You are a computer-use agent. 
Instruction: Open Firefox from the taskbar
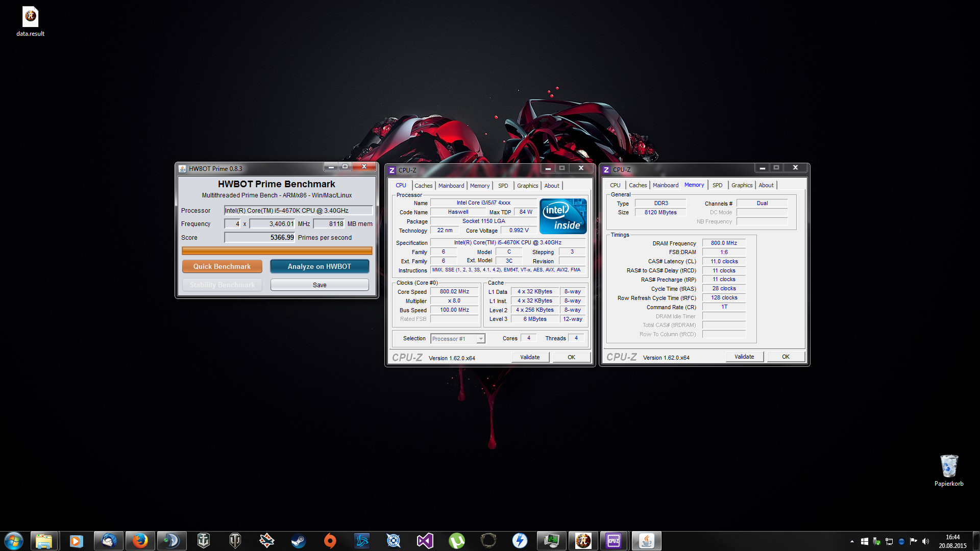click(140, 541)
